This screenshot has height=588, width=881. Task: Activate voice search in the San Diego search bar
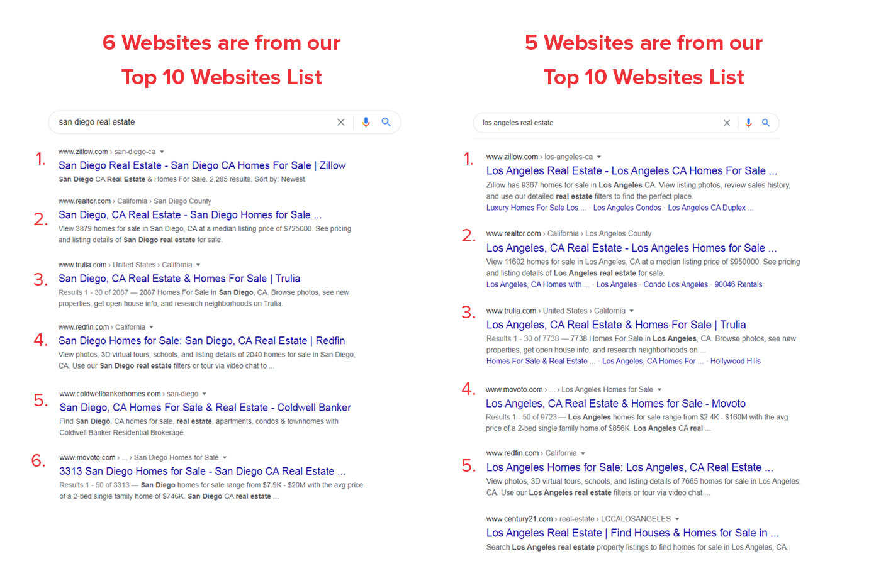tap(366, 122)
